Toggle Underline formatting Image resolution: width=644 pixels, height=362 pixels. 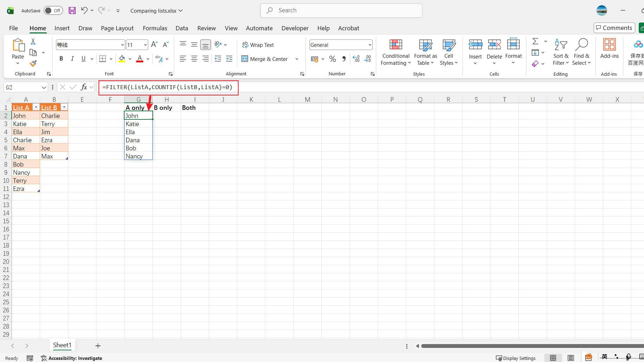click(83, 59)
